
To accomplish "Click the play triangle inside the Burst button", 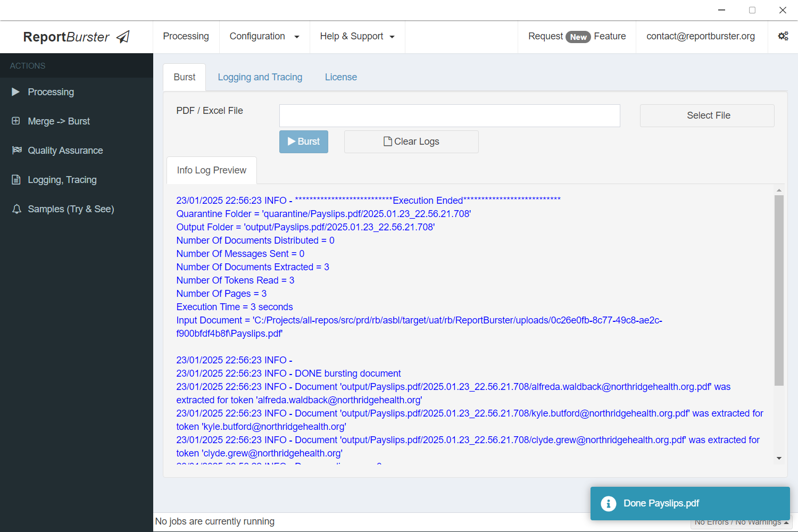I will [x=291, y=142].
